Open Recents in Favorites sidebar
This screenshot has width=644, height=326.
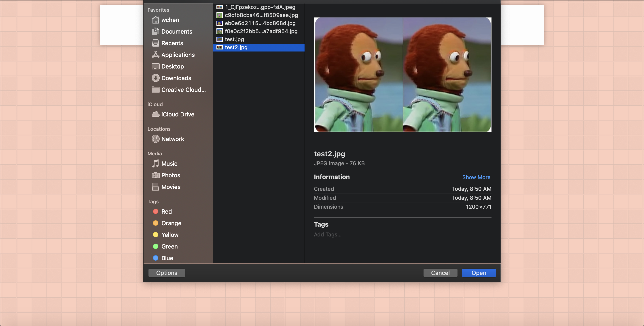(172, 43)
